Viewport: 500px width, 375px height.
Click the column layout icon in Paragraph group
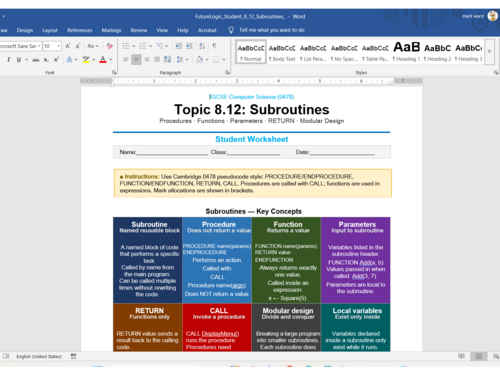(x=167, y=60)
